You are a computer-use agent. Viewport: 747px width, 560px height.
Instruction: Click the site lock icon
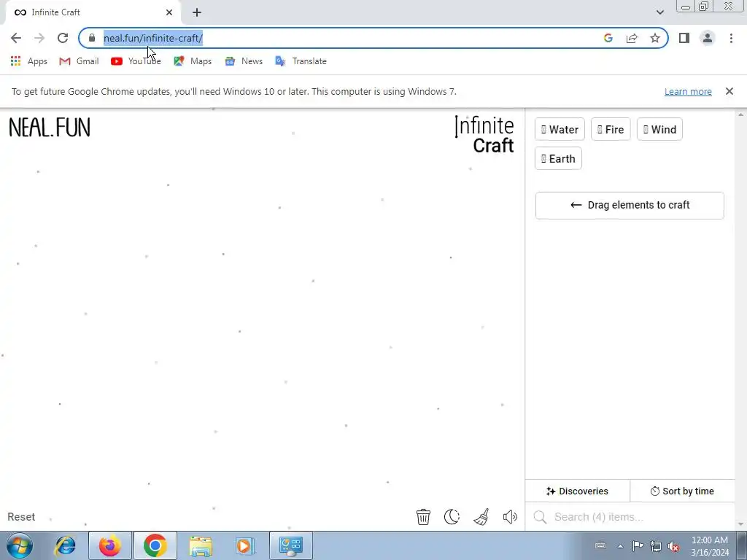click(91, 38)
